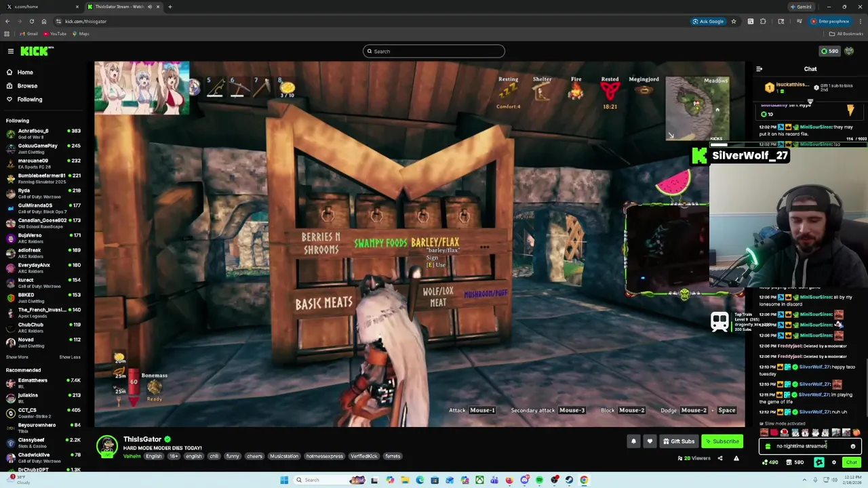Open Chrome from the taskbar
Image resolution: width=868 pixels, height=488 pixels.
(x=584, y=480)
